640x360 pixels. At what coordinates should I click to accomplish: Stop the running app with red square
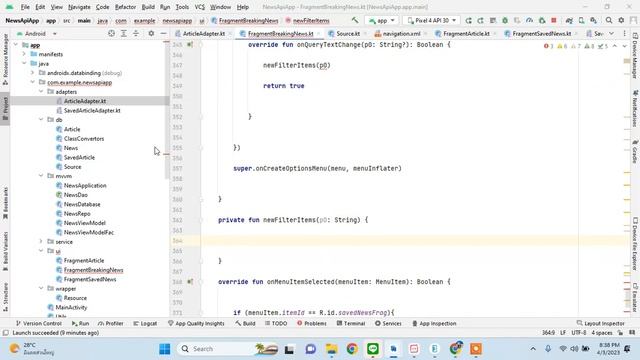point(554,20)
